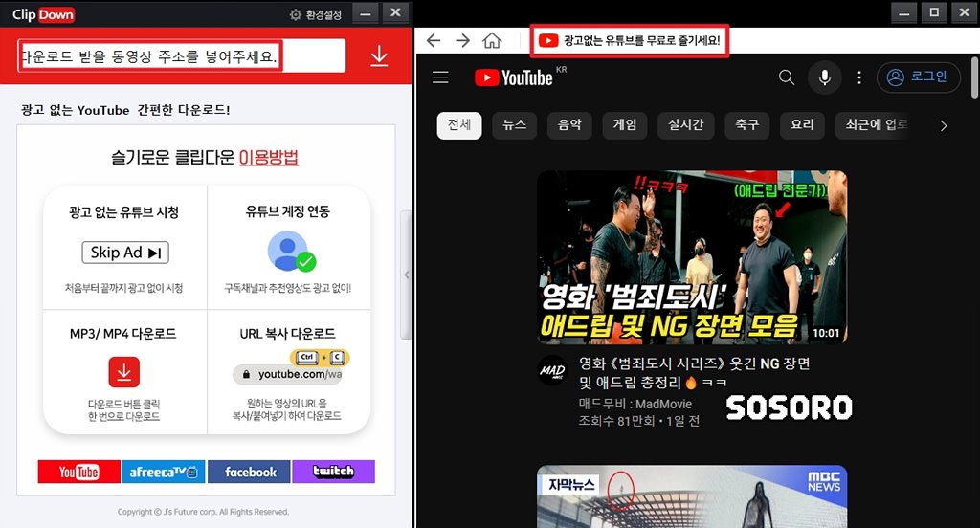The width and height of the screenshot is (980, 528).
Task: Click the youtube.com URL bar graphic
Action: [287, 374]
